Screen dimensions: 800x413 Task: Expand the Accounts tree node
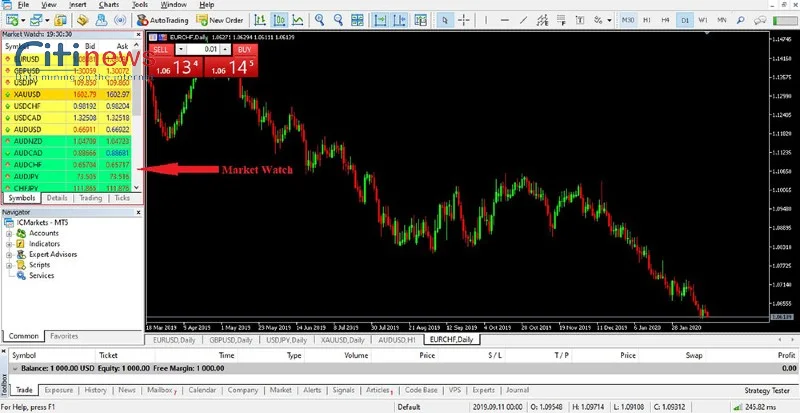(x=9, y=233)
